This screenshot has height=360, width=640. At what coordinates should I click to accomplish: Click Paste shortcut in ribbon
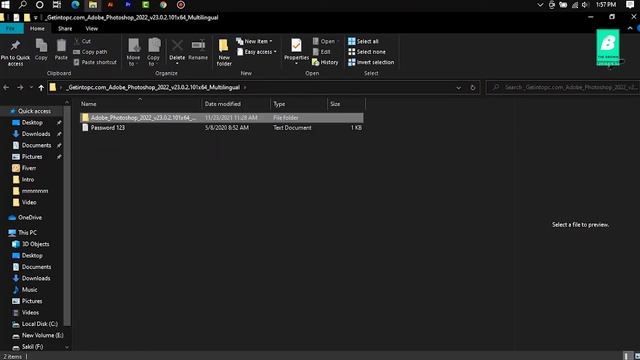[x=95, y=62]
